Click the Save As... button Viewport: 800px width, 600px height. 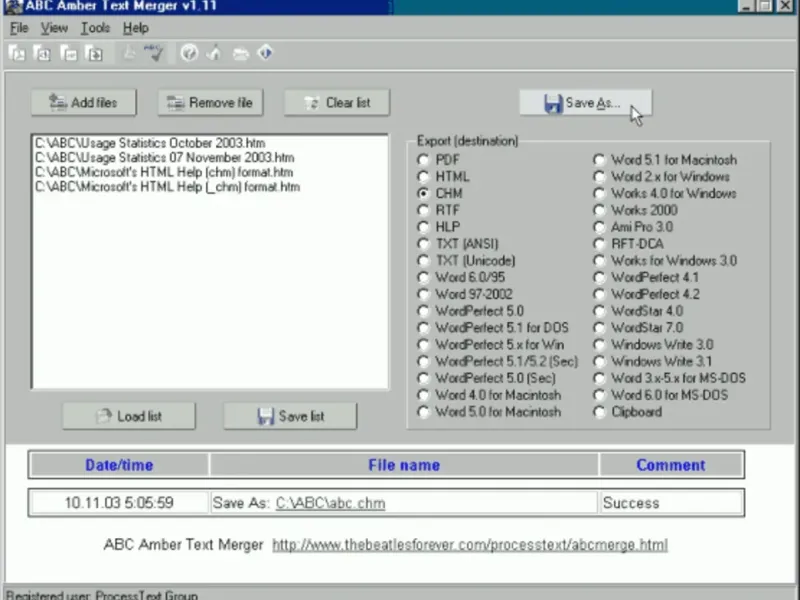click(585, 103)
